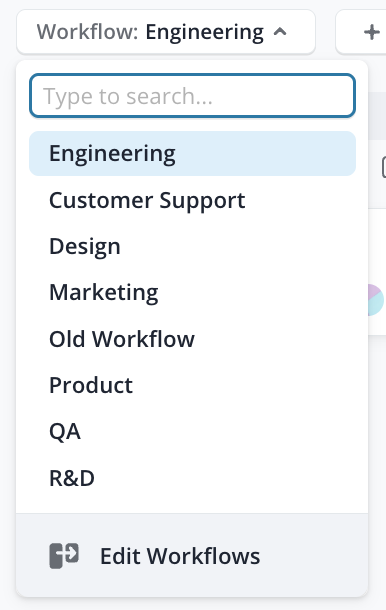The image size is (386, 610).
Task: Collapse the dropdown via the chevron-up arrow
Action: click(280, 32)
